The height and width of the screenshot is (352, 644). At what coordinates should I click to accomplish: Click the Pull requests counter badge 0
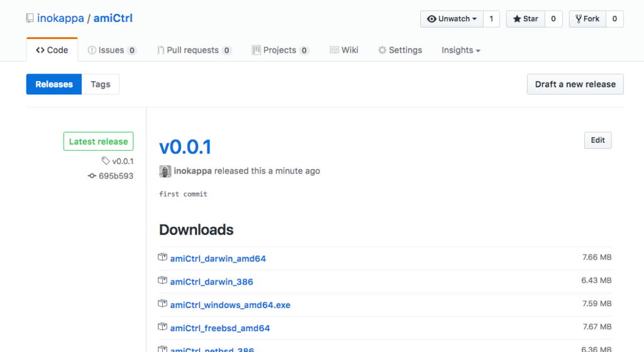226,50
